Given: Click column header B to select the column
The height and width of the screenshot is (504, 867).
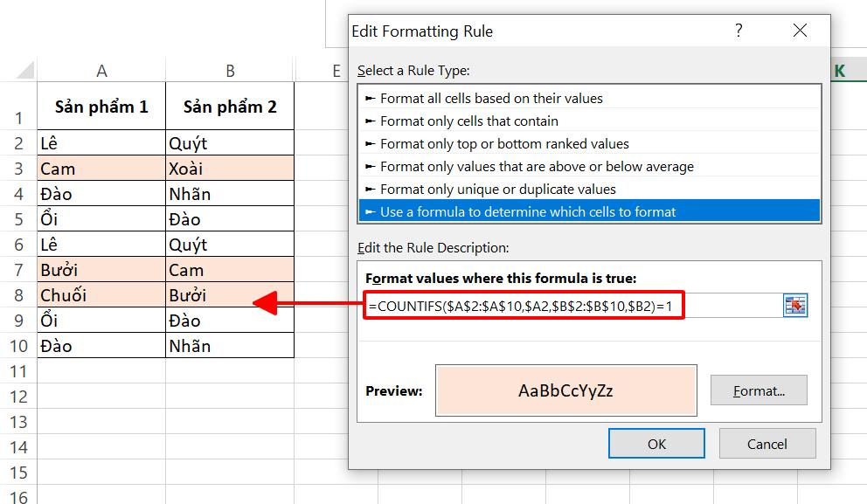Looking at the screenshot, I should pos(229,70).
